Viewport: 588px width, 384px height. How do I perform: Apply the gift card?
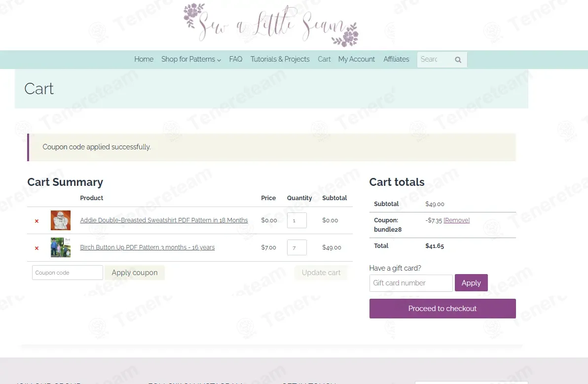tap(472, 283)
